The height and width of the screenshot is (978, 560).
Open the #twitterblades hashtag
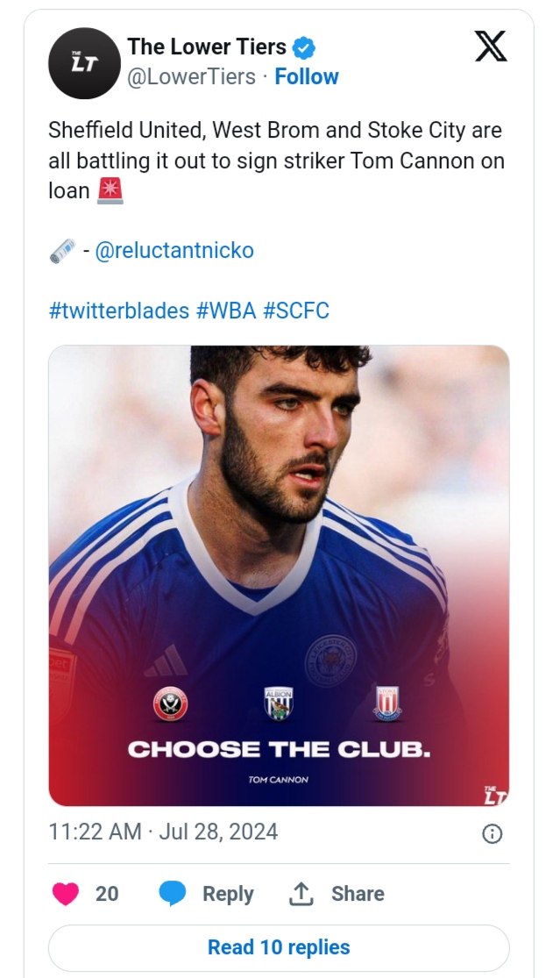click(x=118, y=310)
